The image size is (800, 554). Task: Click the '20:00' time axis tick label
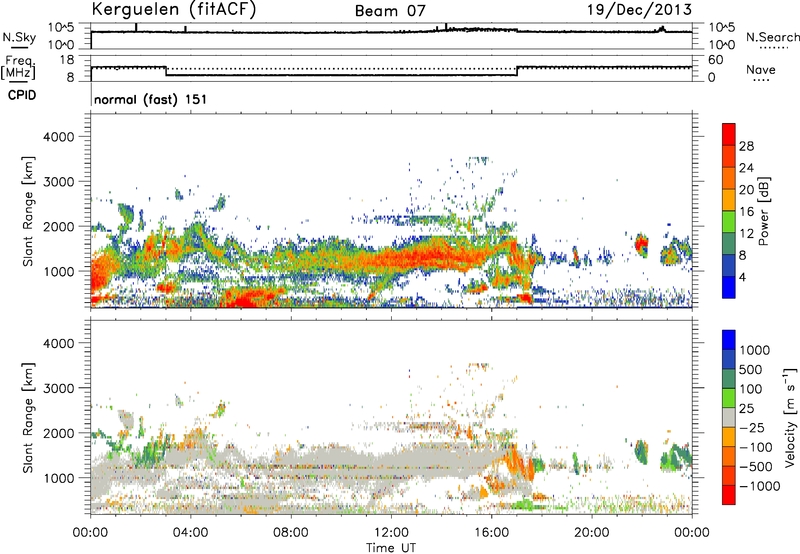592,533
